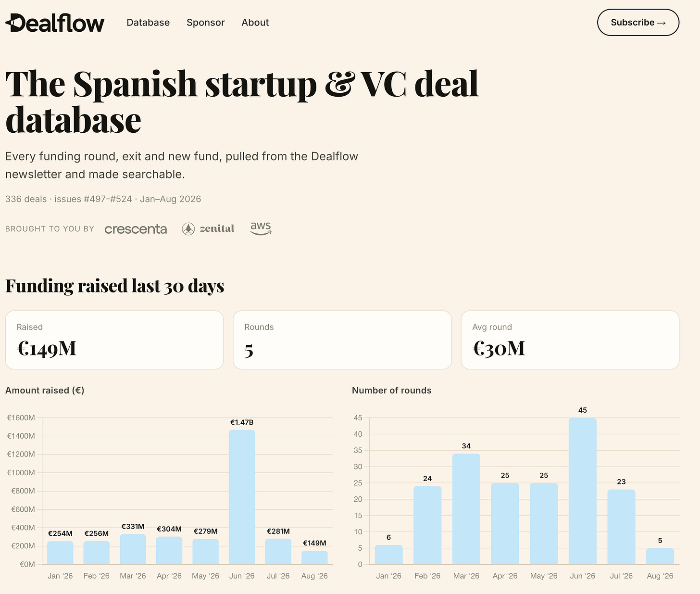Click the Subscribe button
This screenshot has width=700, height=594.
pyautogui.click(x=638, y=23)
